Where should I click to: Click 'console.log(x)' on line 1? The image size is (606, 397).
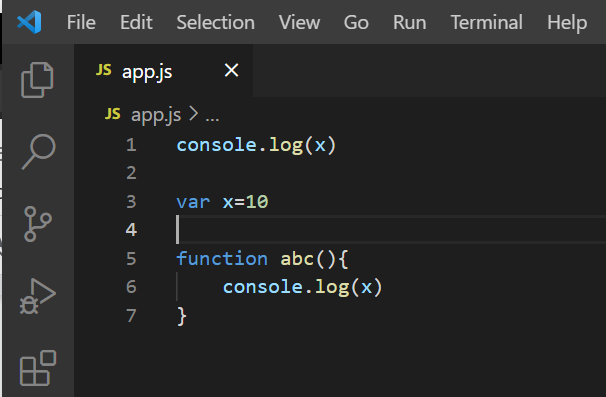point(256,145)
